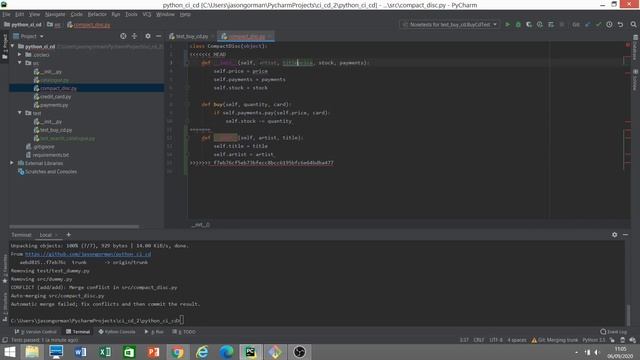The width and height of the screenshot is (640, 360).
Task: Launch Excel from the taskbar
Action: (105, 352)
